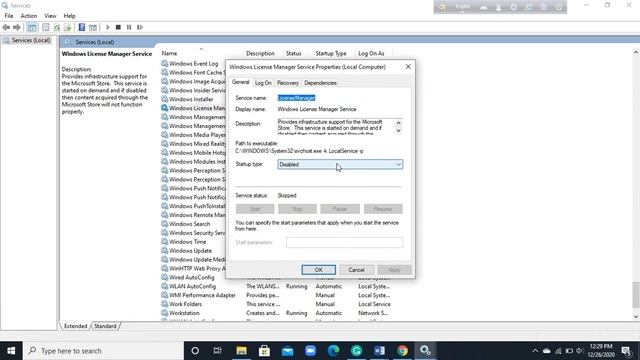Open Zoom from the taskbar
The height and width of the screenshot is (360, 640).
click(311, 351)
